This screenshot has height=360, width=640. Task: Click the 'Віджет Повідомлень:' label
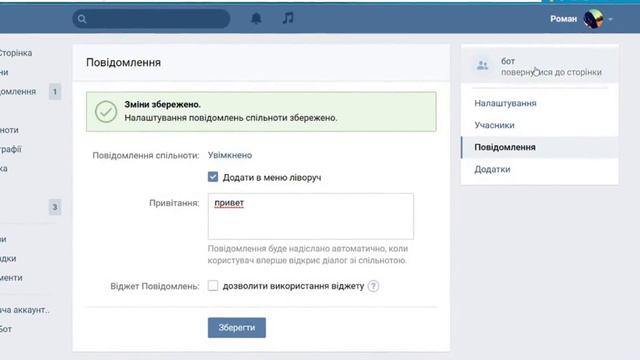tap(155, 286)
